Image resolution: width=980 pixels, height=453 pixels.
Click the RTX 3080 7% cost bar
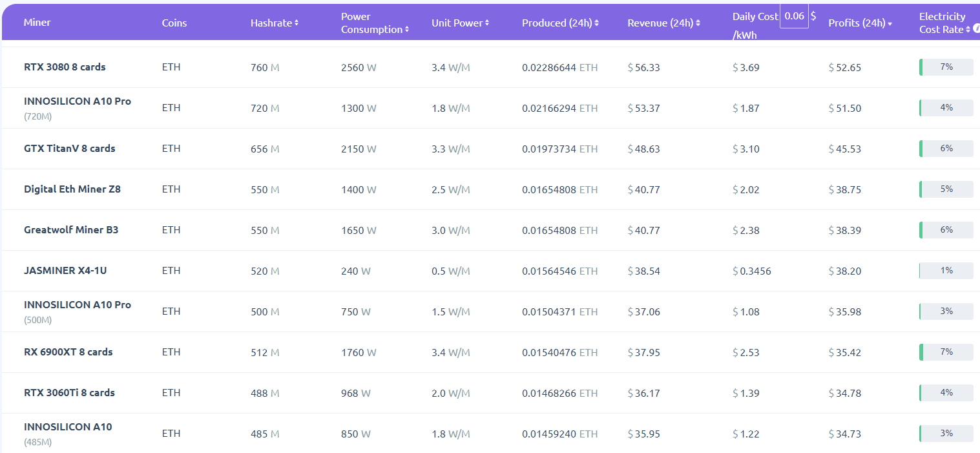[x=946, y=67]
